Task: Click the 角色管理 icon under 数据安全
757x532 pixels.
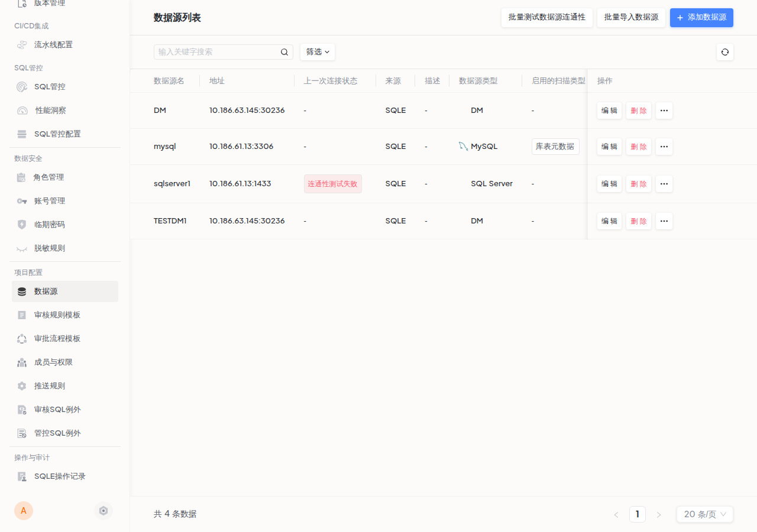Action: pos(22,177)
